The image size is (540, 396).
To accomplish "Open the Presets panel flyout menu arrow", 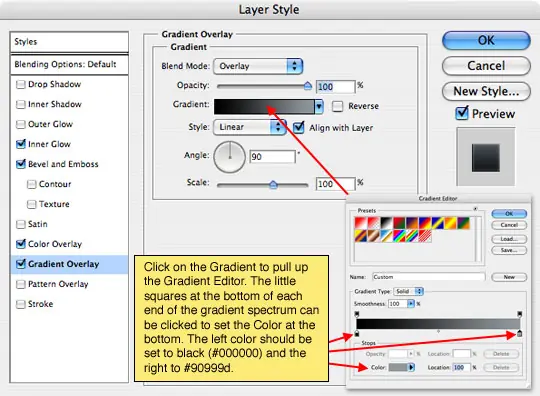I will point(475,209).
